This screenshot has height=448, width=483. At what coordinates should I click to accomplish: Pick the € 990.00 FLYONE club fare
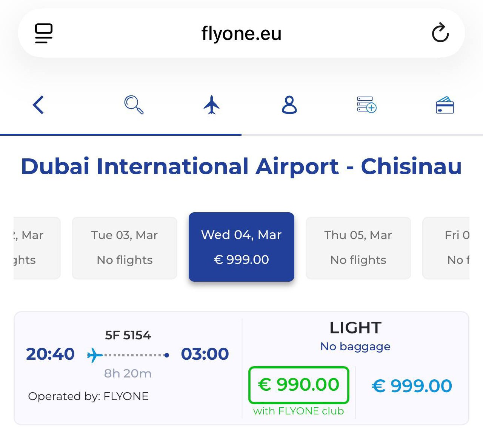point(299,385)
